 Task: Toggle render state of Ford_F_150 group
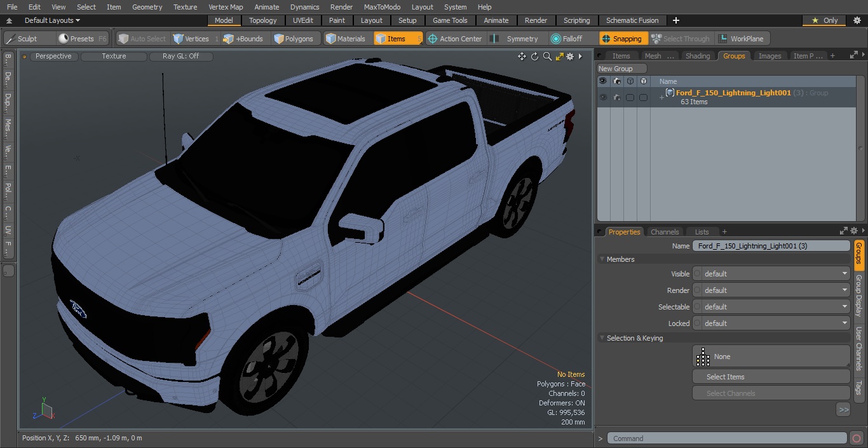pos(616,97)
